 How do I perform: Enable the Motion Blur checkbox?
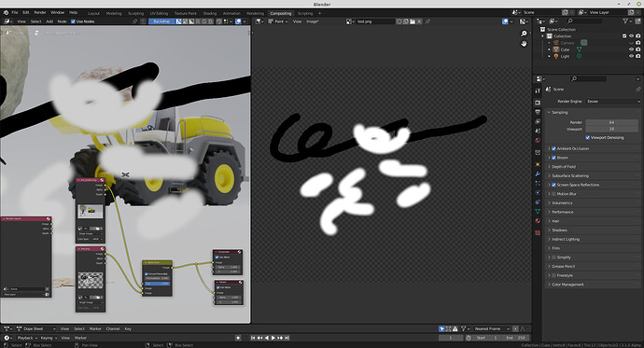click(x=553, y=194)
